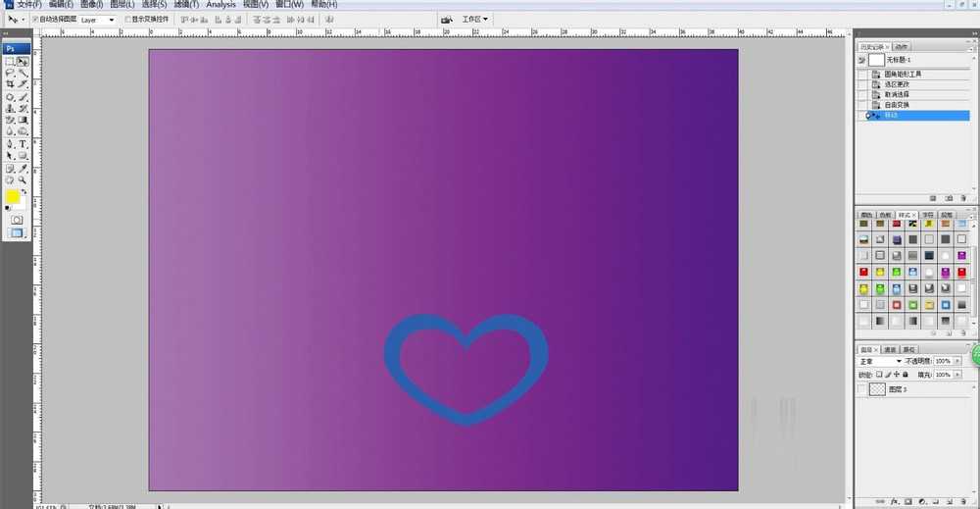Select the Crop tool

[x=10, y=83]
